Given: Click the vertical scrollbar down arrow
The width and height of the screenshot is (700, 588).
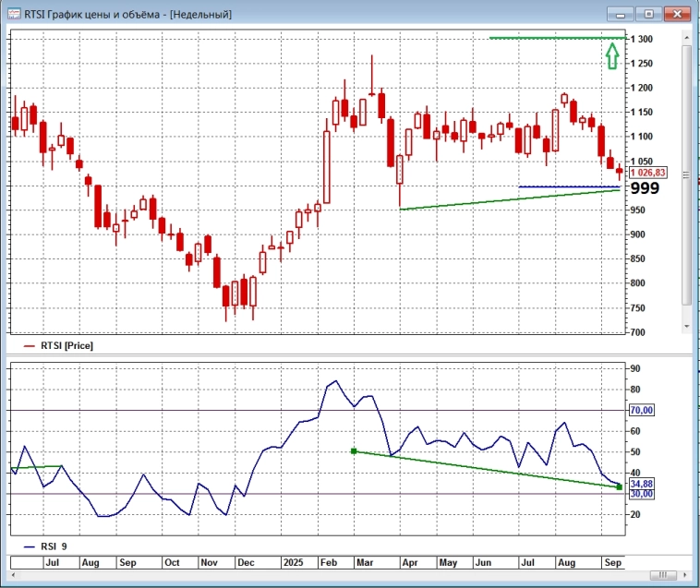Looking at the screenshot, I should tap(686, 327).
